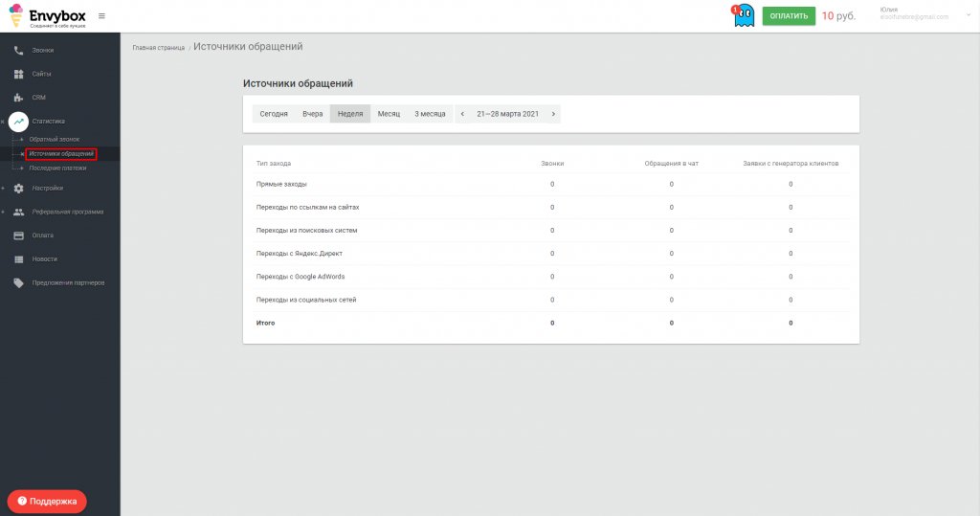
Task: Go to previous date range arrow
Action: click(462, 114)
